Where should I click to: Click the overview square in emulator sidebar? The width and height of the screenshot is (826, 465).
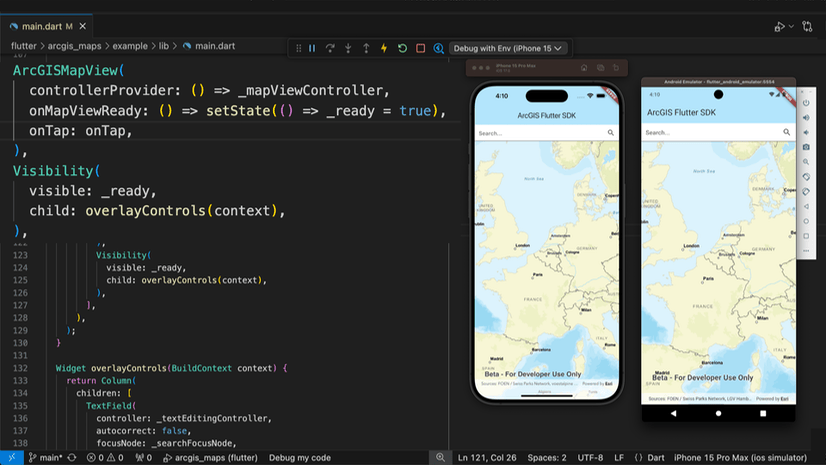pyautogui.click(x=806, y=236)
